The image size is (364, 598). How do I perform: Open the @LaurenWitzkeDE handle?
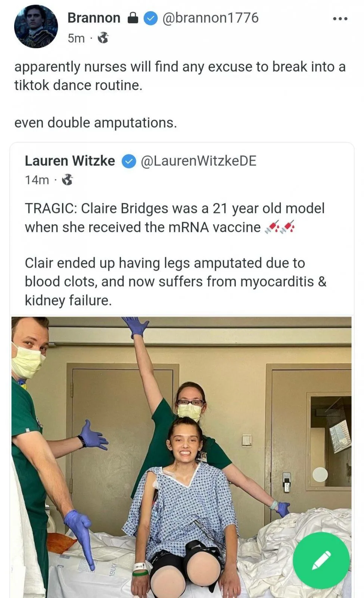pyautogui.click(x=198, y=161)
